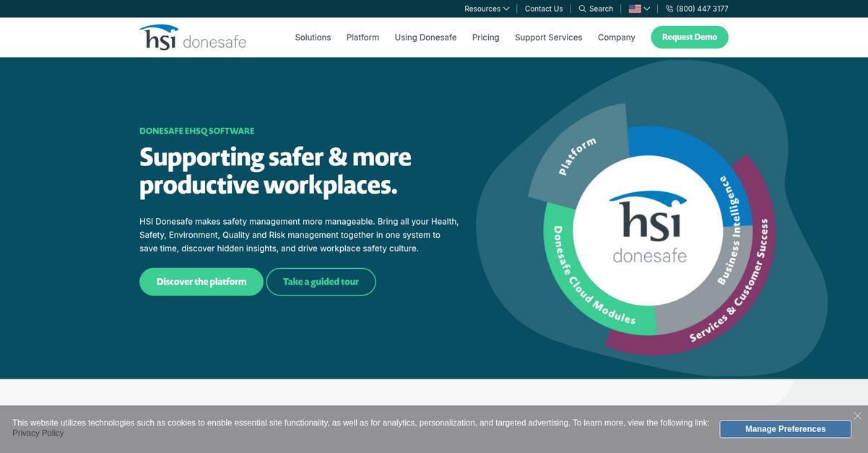Click the Manage Preferences button
The width and height of the screenshot is (868, 453).
coord(785,429)
